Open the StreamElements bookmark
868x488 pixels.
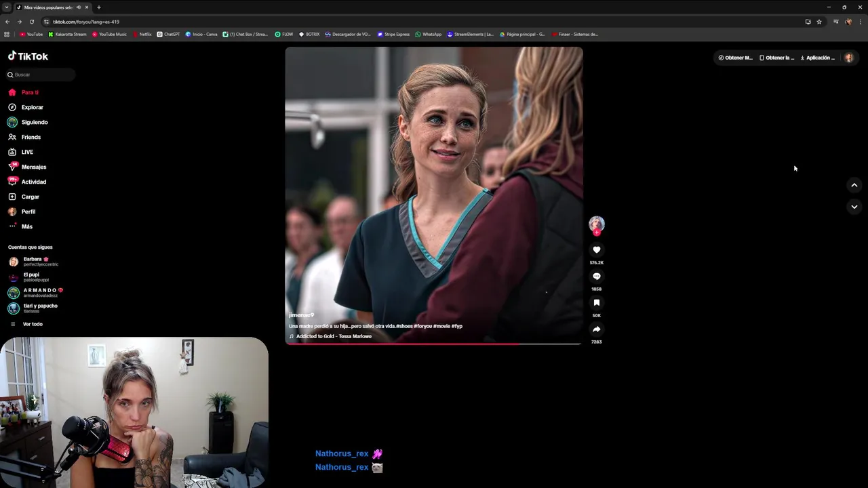pos(471,35)
